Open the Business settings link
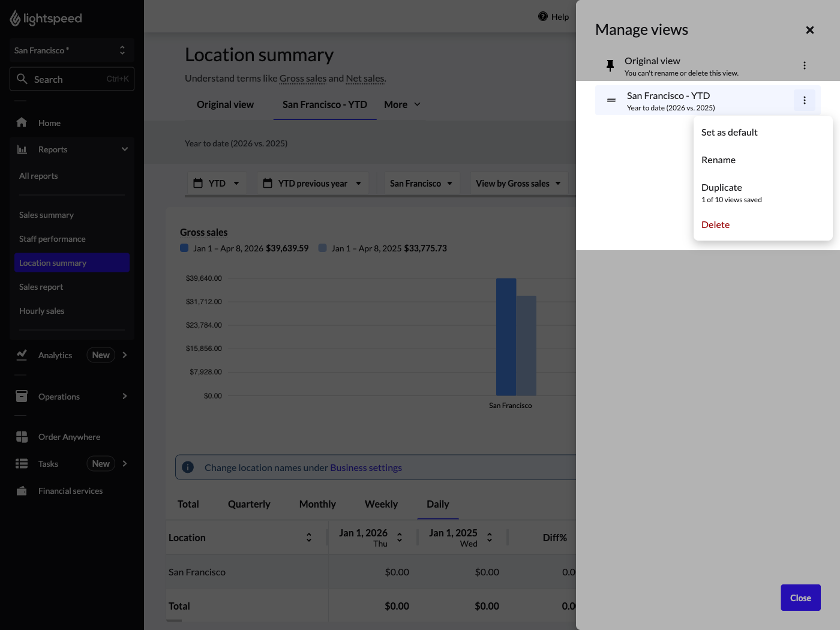 tap(366, 467)
